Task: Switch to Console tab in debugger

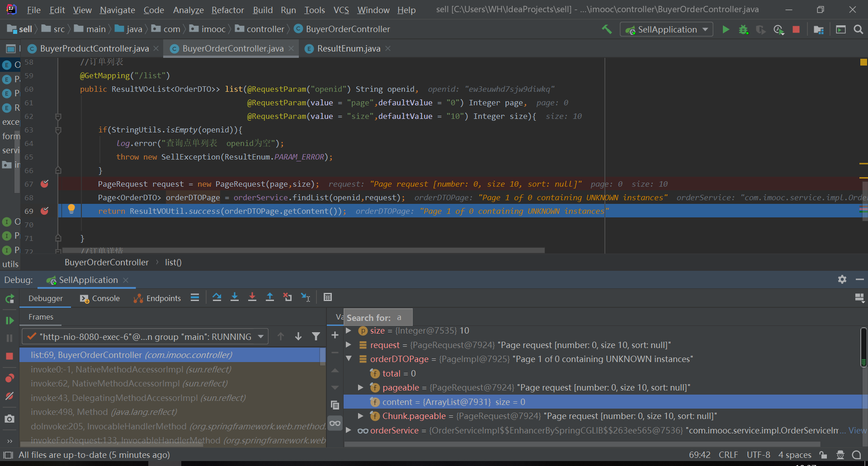Action: coord(100,298)
